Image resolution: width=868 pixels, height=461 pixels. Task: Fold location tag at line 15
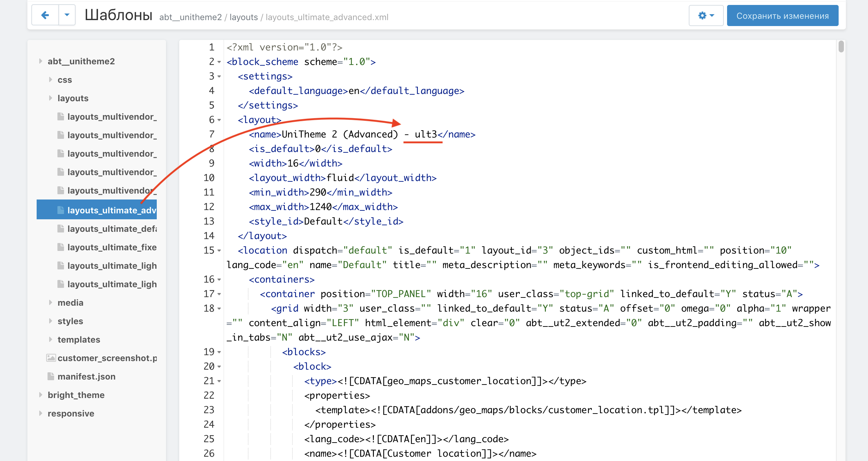point(219,251)
